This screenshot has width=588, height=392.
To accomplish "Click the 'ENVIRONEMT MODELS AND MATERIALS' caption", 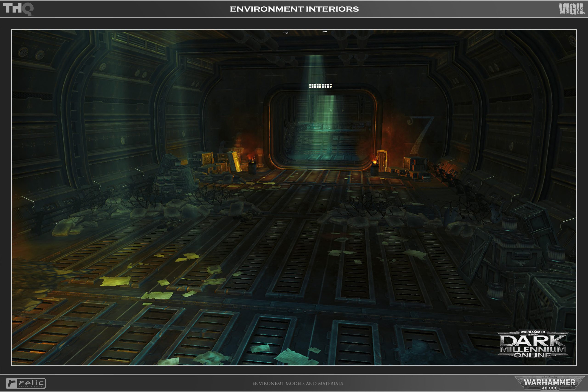I will click(x=297, y=383).
